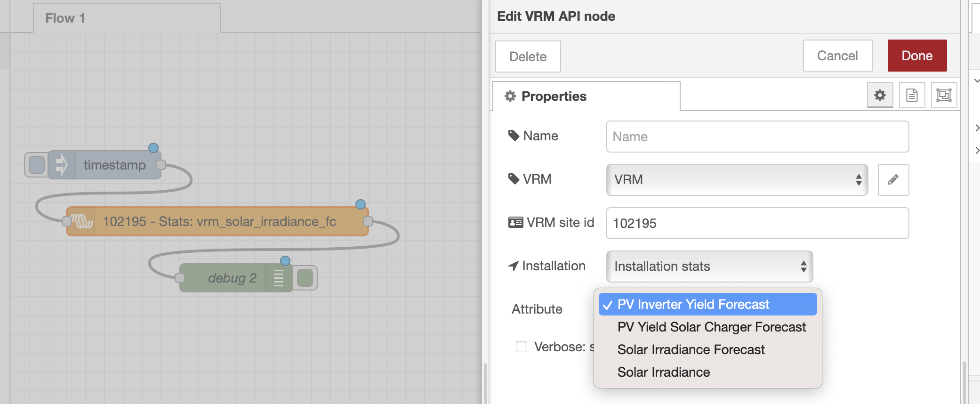Enable the Verbose checkbox
This screenshot has width=980, height=404.
coord(522,347)
